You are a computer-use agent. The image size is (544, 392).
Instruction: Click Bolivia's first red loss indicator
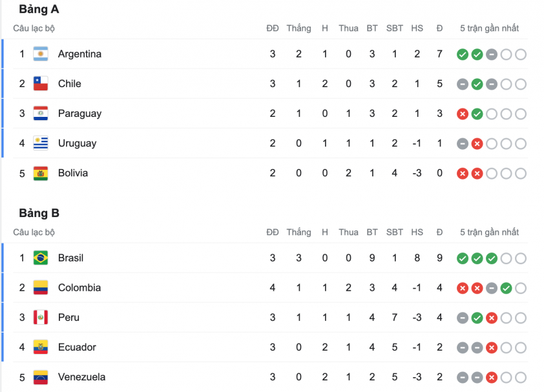tap(463, 174)
